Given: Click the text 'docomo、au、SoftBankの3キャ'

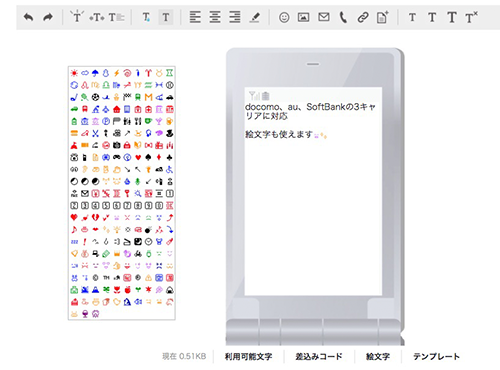Looking at the screenshot, I should point(310,107).
